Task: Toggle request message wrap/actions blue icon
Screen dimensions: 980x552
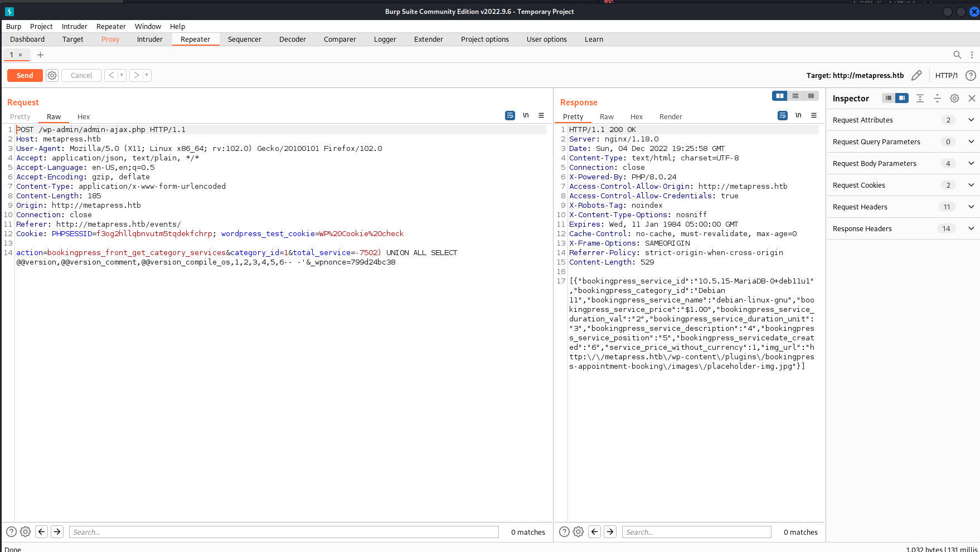Action: [510, 115]
